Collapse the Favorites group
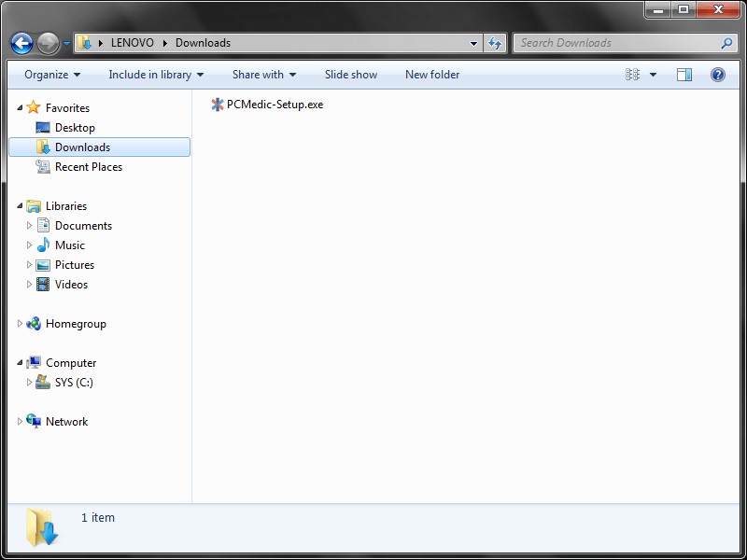747x560 pixels. (20, 108)
